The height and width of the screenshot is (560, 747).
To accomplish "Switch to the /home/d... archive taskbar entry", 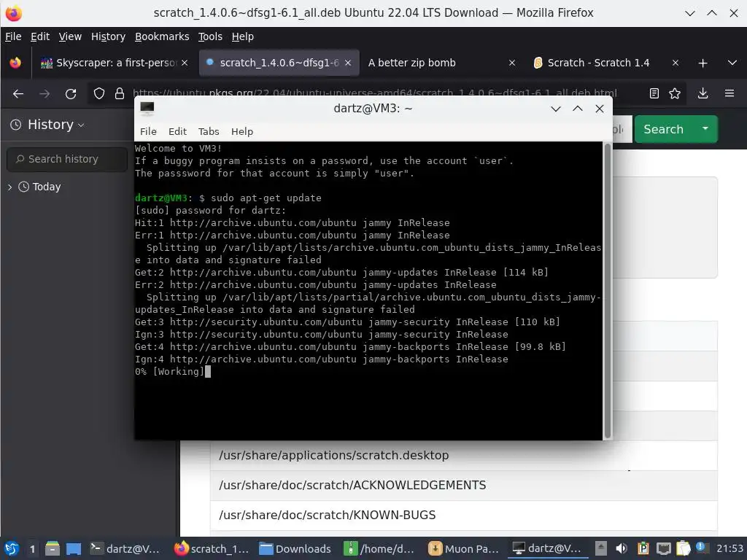I will click(379, 549).
